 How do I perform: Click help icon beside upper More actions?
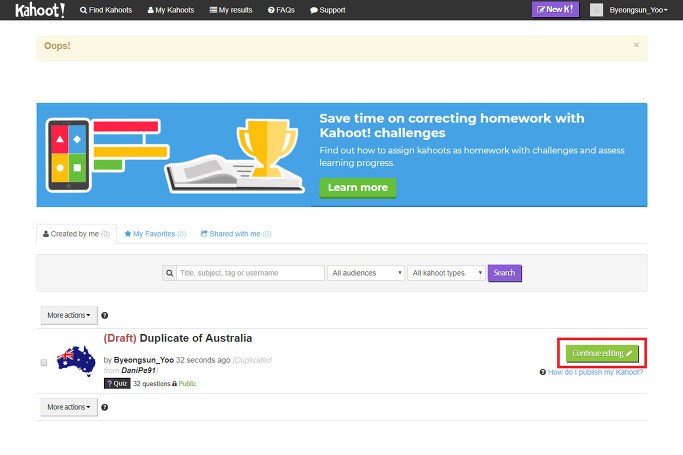click(105, 316)
